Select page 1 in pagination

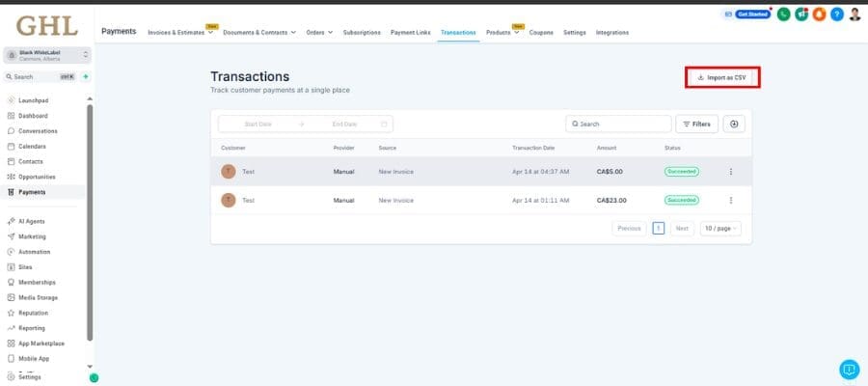point(658,228)
